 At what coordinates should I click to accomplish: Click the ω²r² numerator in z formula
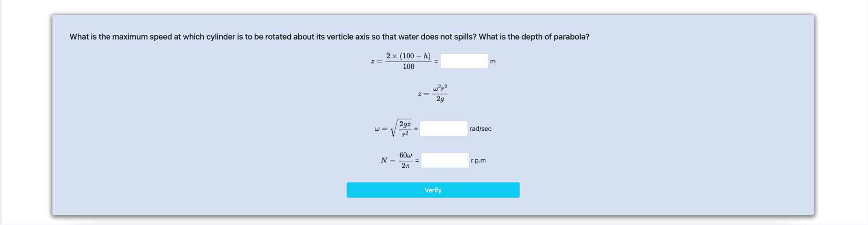coord(440,88)
